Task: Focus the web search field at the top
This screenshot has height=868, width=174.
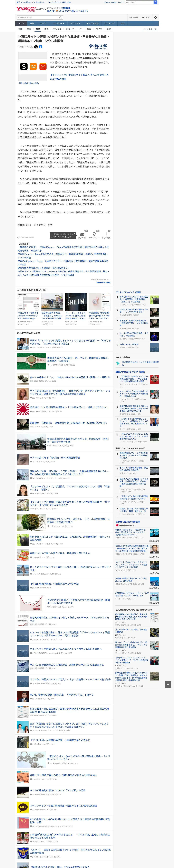Action: [139, 2]
